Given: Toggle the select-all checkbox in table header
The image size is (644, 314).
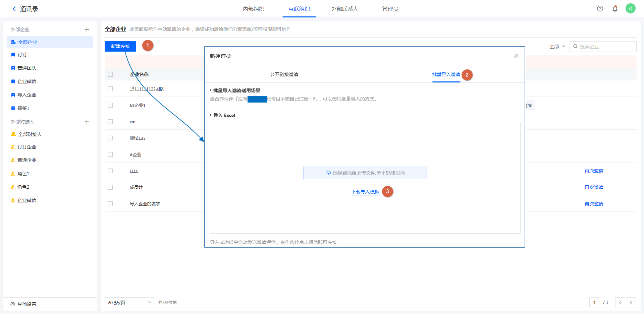Looking at the screenshot, I should pyautogui.click(x=110, y=74).
